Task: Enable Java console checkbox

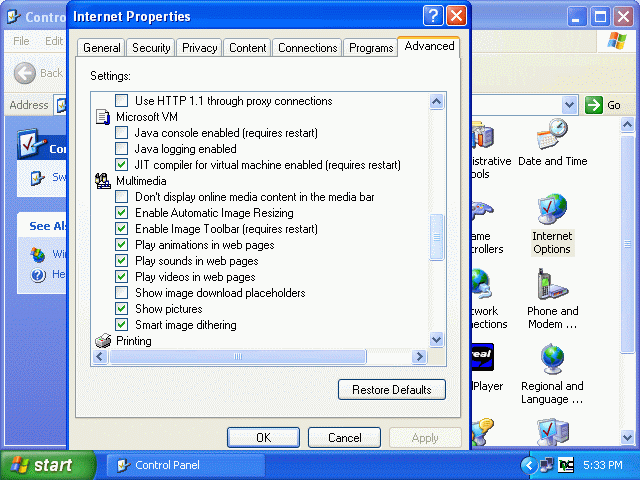Action: click(121, 133)
